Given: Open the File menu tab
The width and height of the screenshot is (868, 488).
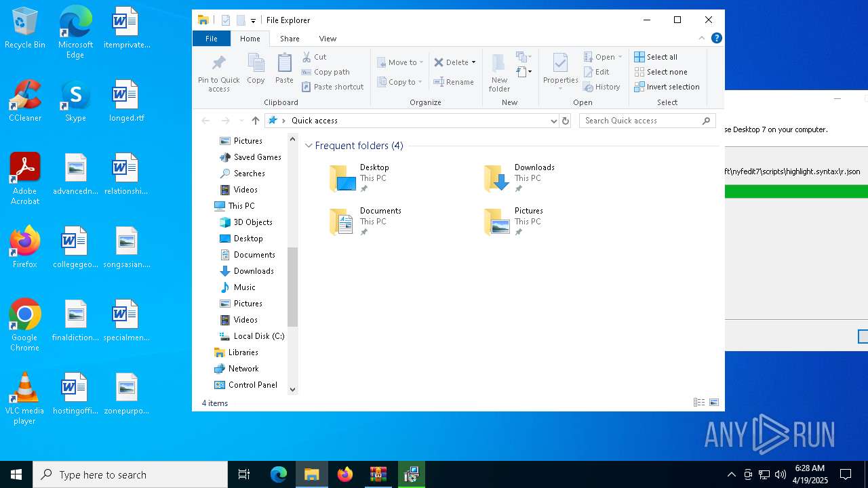Looking at the screenshot, I should (212, 39).
